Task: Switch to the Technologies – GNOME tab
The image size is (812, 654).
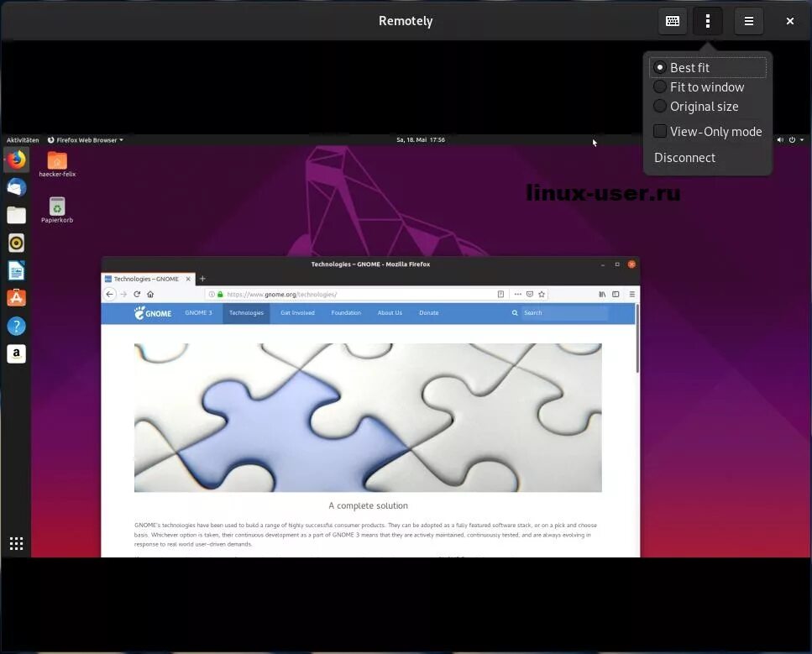Action: coord(146,279)
